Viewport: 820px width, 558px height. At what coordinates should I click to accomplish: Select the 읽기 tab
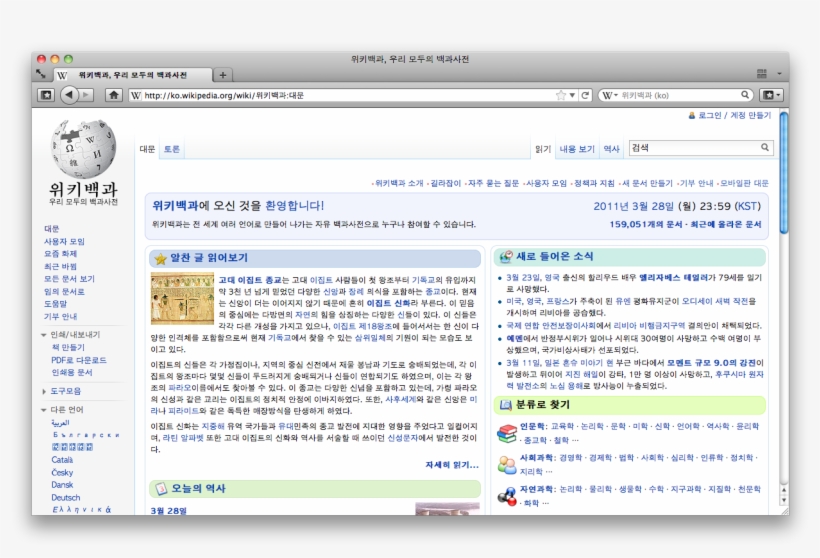point(543,149)
